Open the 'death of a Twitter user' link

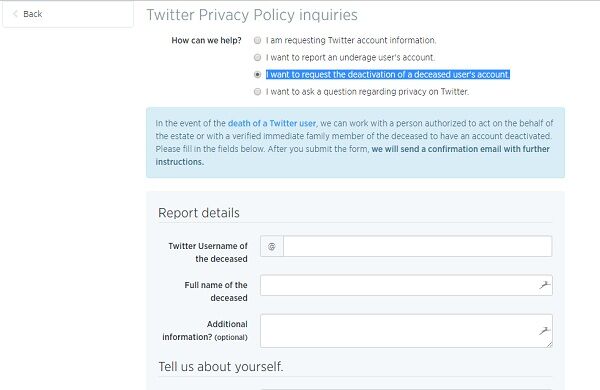point(272,123)
